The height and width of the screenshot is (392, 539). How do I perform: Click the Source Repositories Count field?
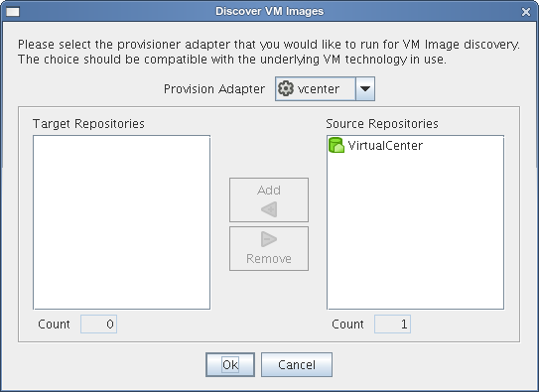392,324
